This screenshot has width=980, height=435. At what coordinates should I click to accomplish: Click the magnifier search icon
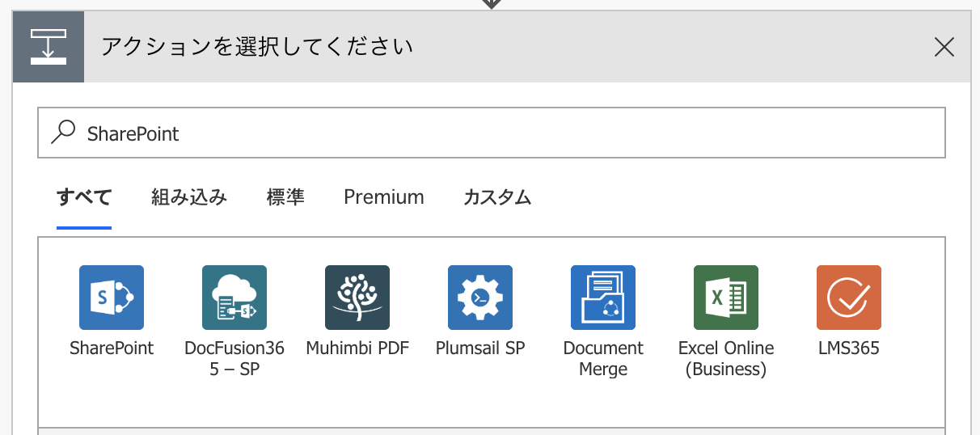click(63, 133)
